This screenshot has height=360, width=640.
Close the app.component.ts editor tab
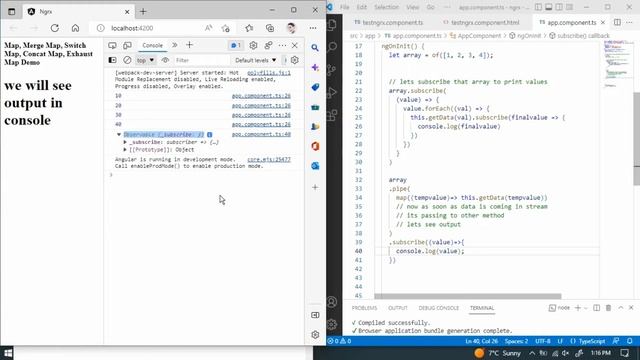coord(603,22)
